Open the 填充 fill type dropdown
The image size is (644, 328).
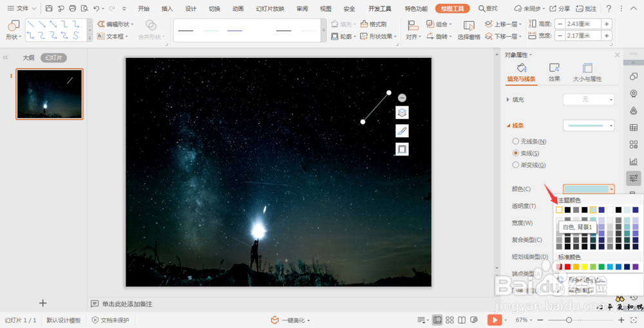point(589,99)
